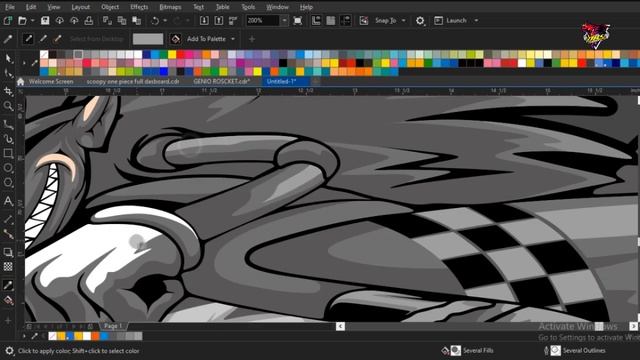640x360 pixels.
Task: Expand the Launch dropdown
Action: pyautogui.click(x=476, y=20)
